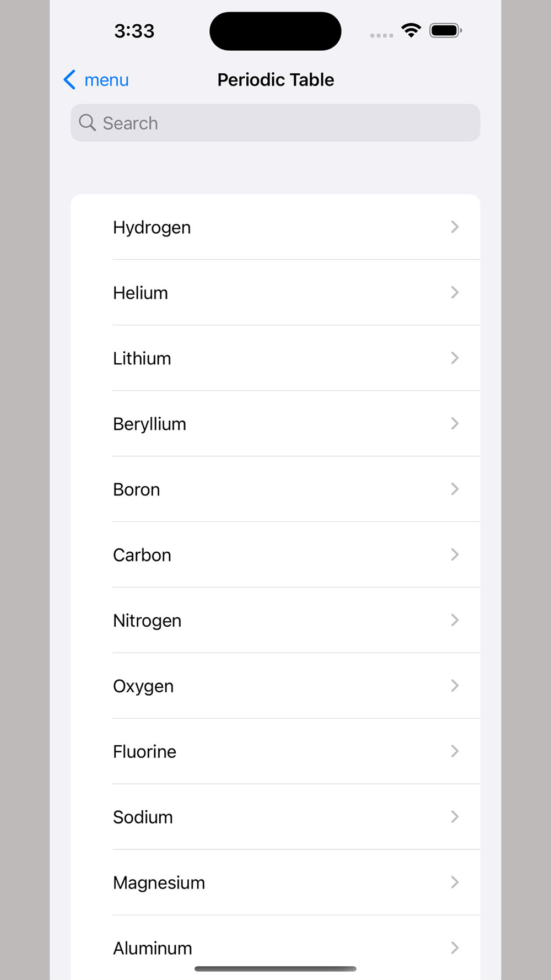Image resolution: width=551 pixels, height=980 pixels.
Task: Tap the home indicator bar
Action: [x=275, y=968]
